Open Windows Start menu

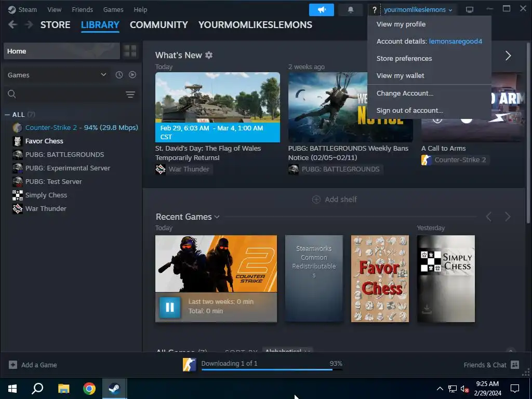tap(12, 389)
